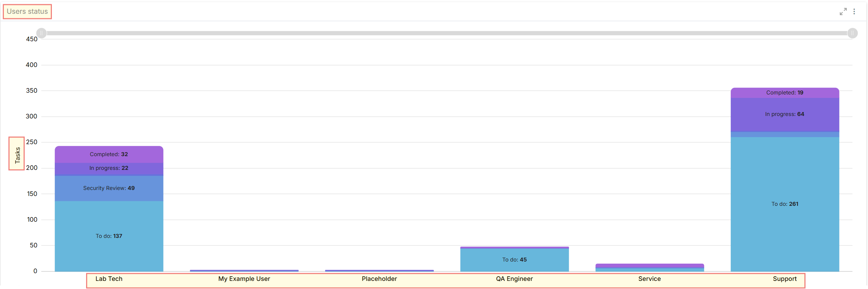The image size is (868, 289).
Task: Click the 'Tasks' y-axis title
Action: (17, 155)
